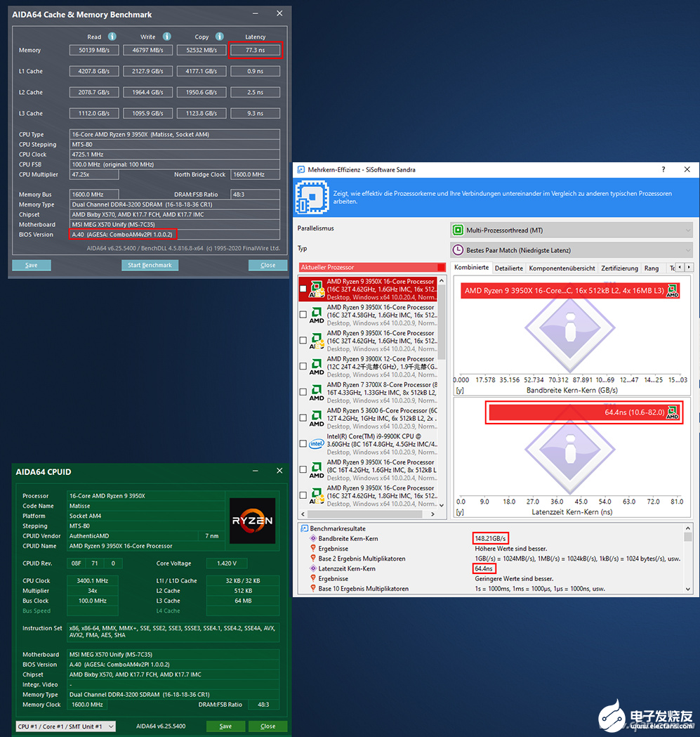Click the processor list scroll-up arrow
The height and width of the screenshot is (737, 700).
[441, 280]
